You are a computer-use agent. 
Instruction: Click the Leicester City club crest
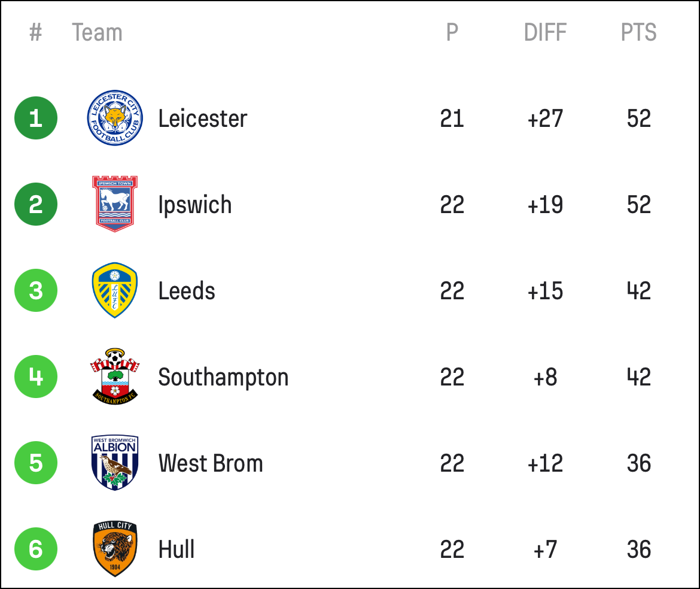(115, 118)
